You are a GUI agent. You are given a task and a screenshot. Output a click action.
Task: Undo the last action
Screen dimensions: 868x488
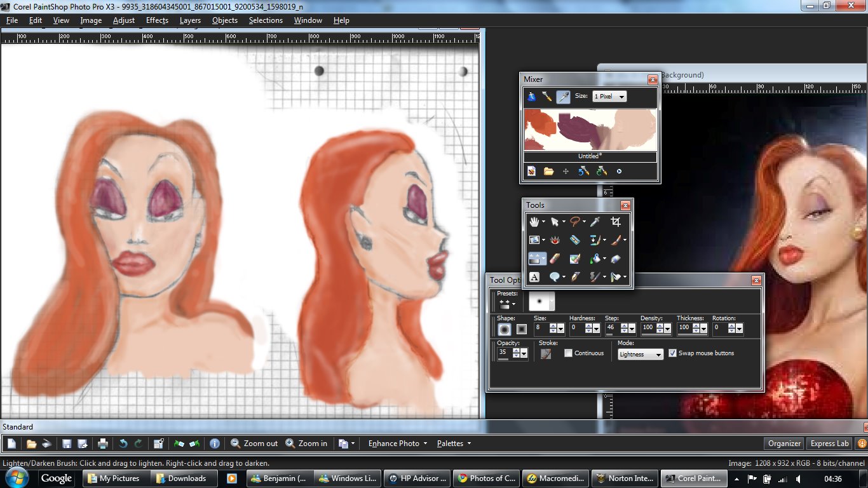point(123,444)
